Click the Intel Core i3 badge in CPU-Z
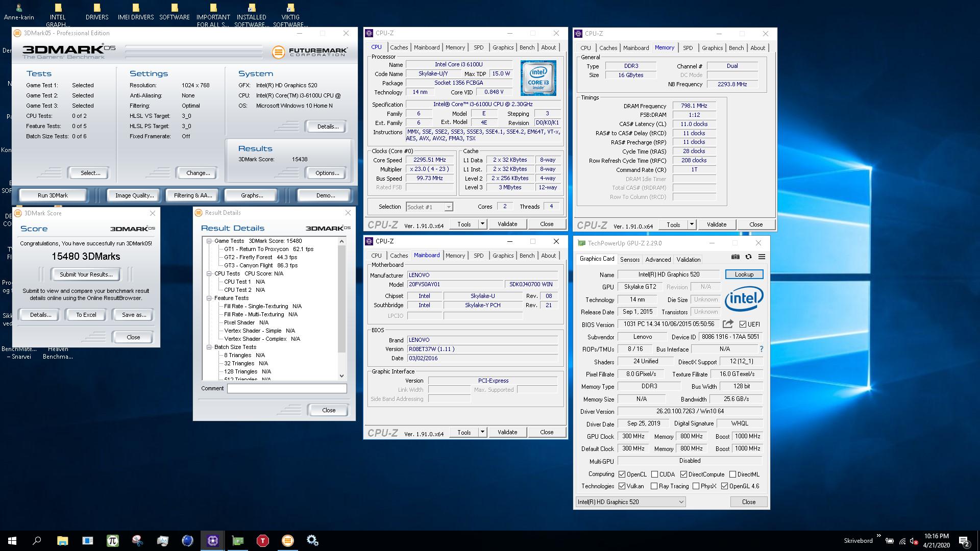 pos(538,78)
